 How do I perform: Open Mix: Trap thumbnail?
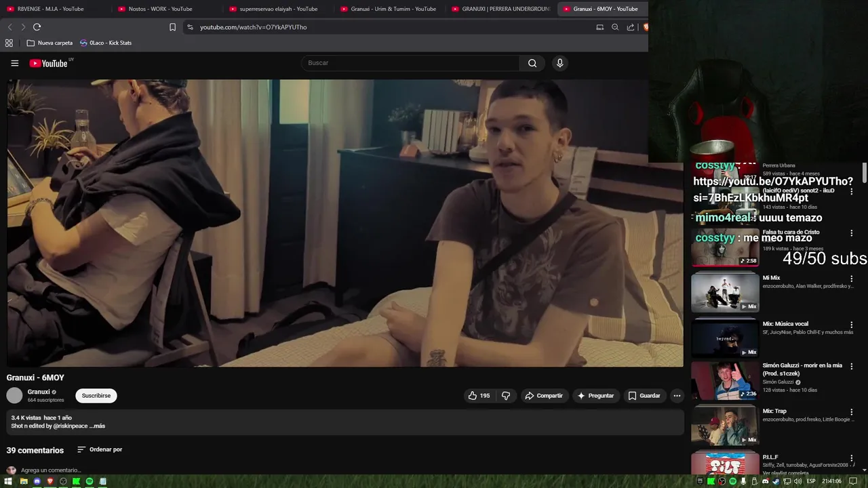725,425
